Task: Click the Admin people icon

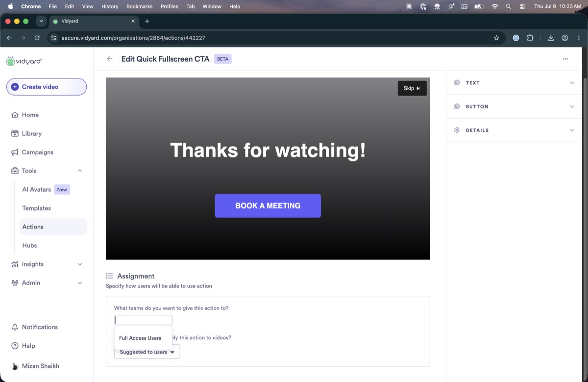Action: [15, 282]
